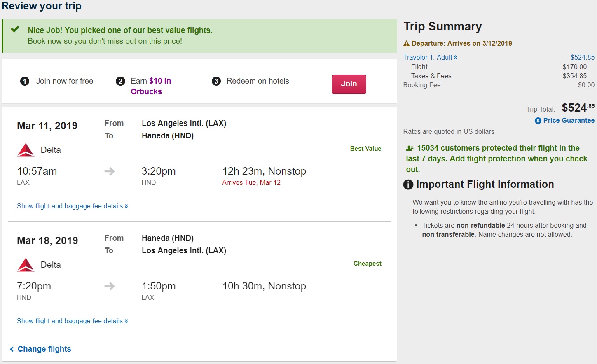Screen dimensions: 597x364
Task: Click the Earn $10 in Orbucks text
Action: pos(151,86)
